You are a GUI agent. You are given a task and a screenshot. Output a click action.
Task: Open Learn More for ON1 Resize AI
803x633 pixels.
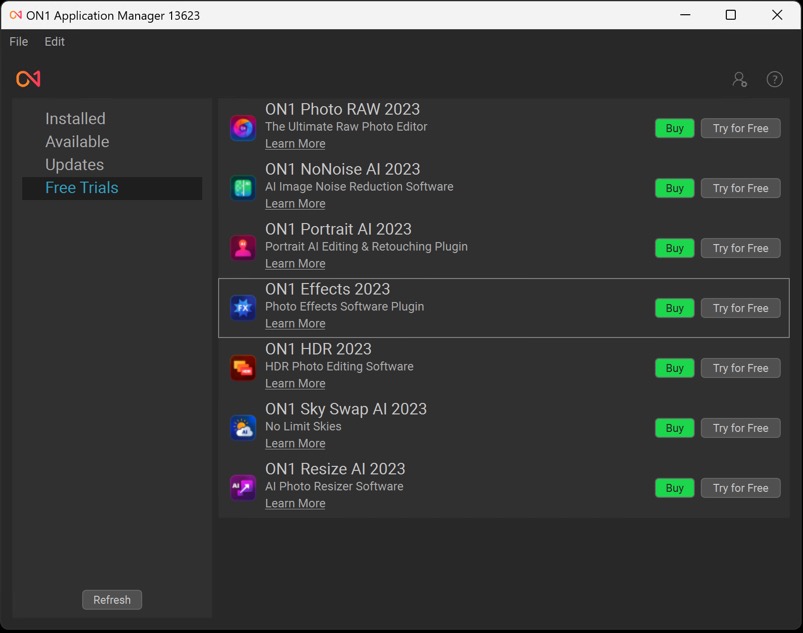[x=295, y=503]
